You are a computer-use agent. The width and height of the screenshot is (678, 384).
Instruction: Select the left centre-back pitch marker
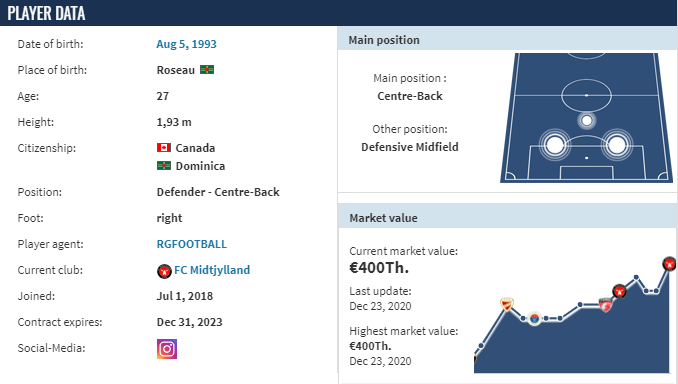pyautogui.click(x=555, y=145)
